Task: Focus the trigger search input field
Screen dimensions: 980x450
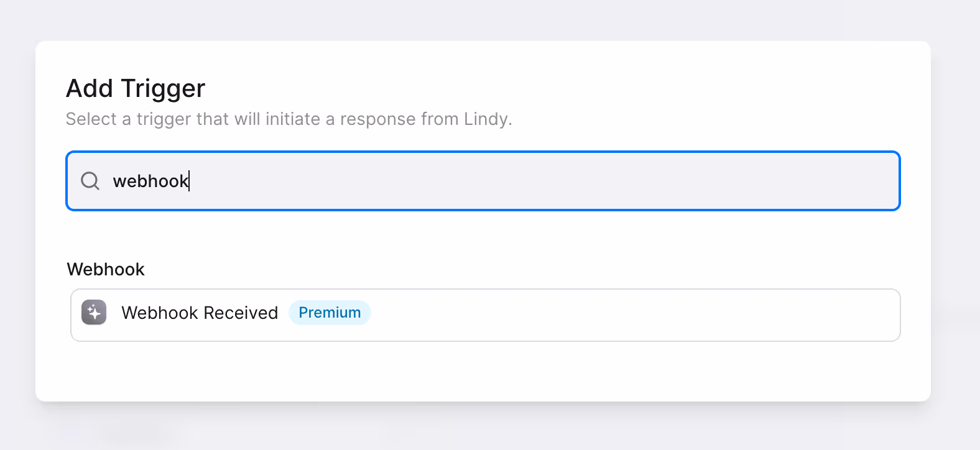Action: pyautogui.click(x=483, y=181)
